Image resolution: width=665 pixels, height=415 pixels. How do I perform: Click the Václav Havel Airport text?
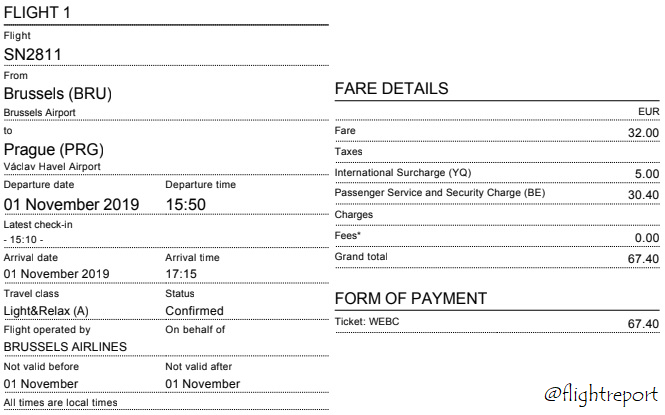coord(52,167)
